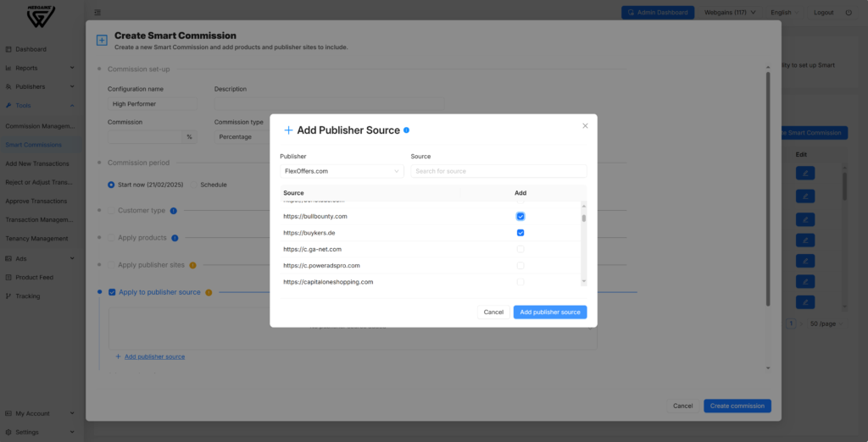Screen dimensions: 868x442
Task: Click the Logout button
Action: coord(824,12)
